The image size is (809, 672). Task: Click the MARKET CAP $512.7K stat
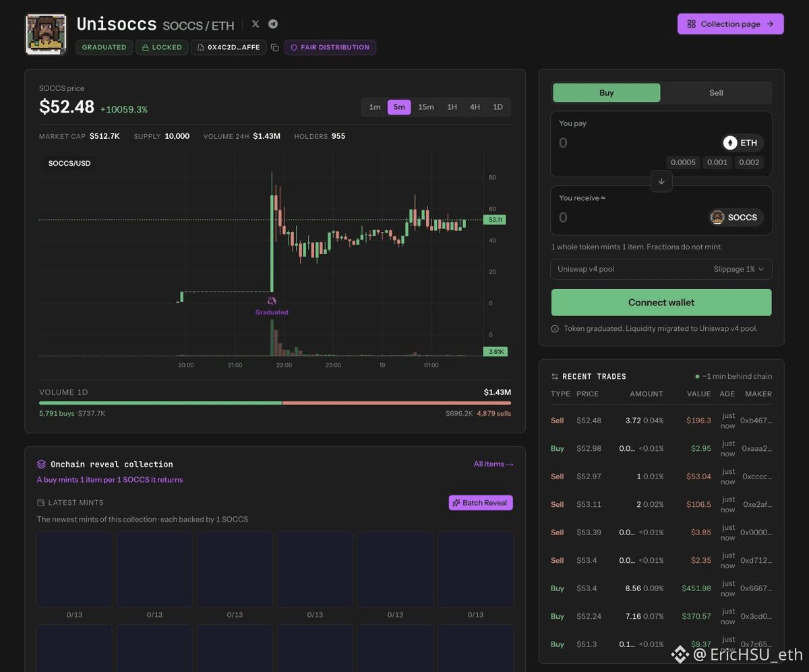point(80,136)
